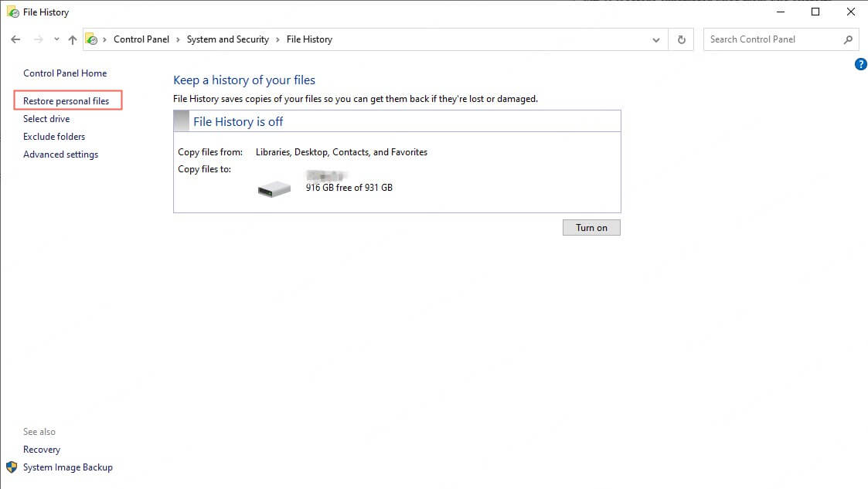The image size is (868, 489).
Task: Click the navigate Up arrow
Action: point(72,39)
